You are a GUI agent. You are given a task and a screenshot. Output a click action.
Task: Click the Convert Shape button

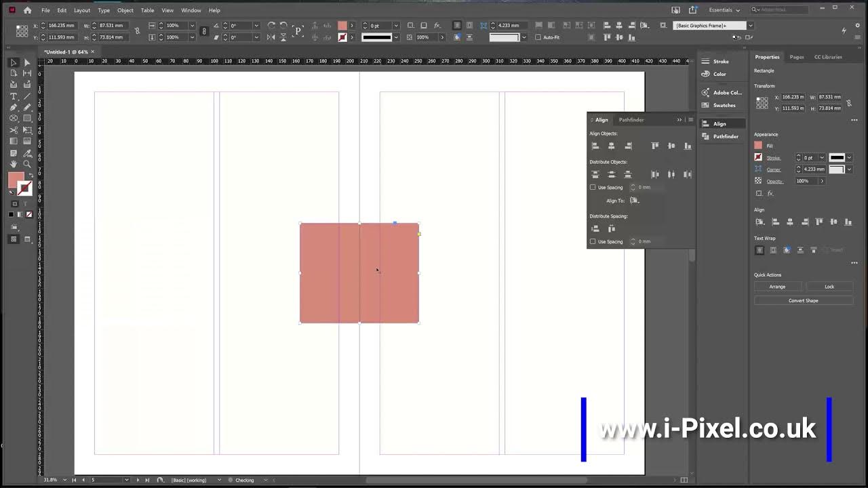coord(804,300)
